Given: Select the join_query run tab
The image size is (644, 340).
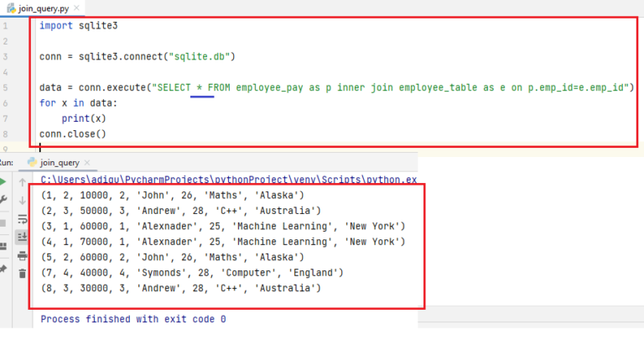Looking at the screenshot, I should (x=60, y=163).
